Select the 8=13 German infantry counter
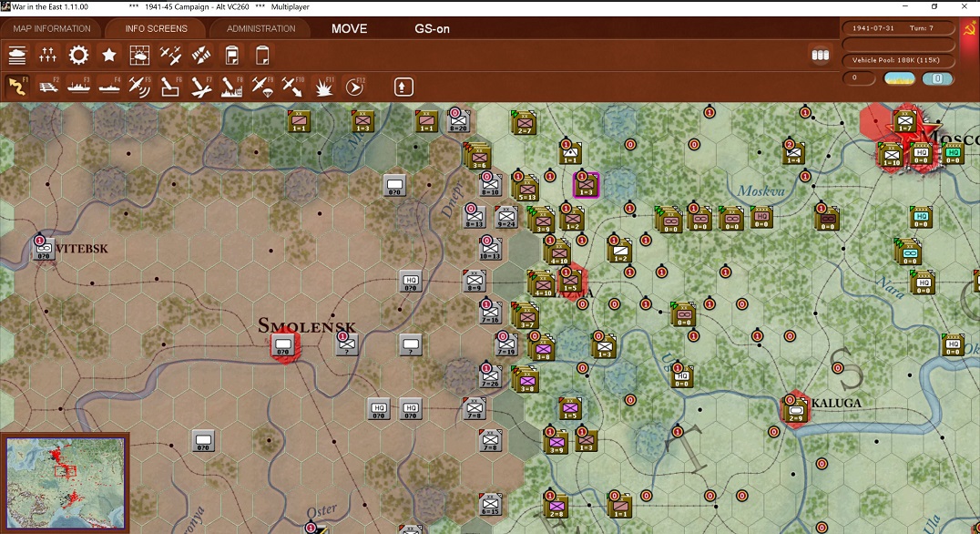This screenshot has width=980, height=534. 475,217
